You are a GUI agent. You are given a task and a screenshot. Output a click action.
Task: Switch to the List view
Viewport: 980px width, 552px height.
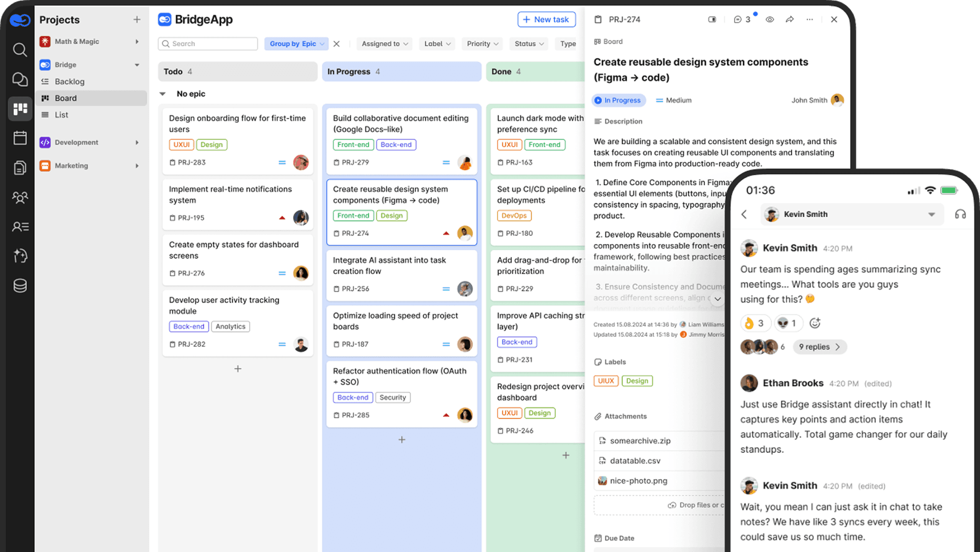click(61, 115)
